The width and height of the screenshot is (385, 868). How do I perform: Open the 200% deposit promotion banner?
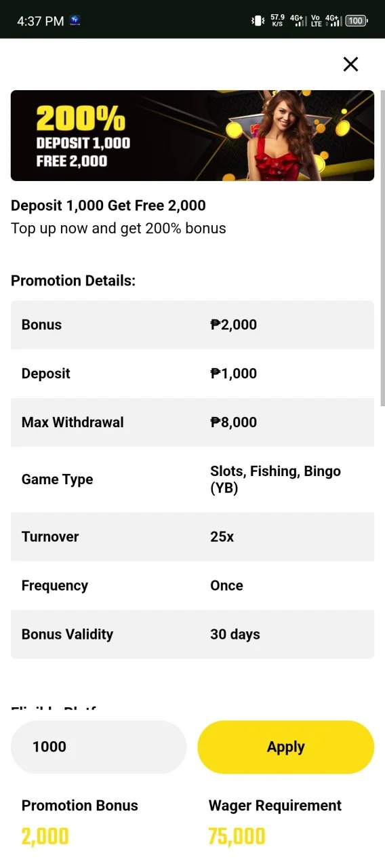(x=192, y=136)
